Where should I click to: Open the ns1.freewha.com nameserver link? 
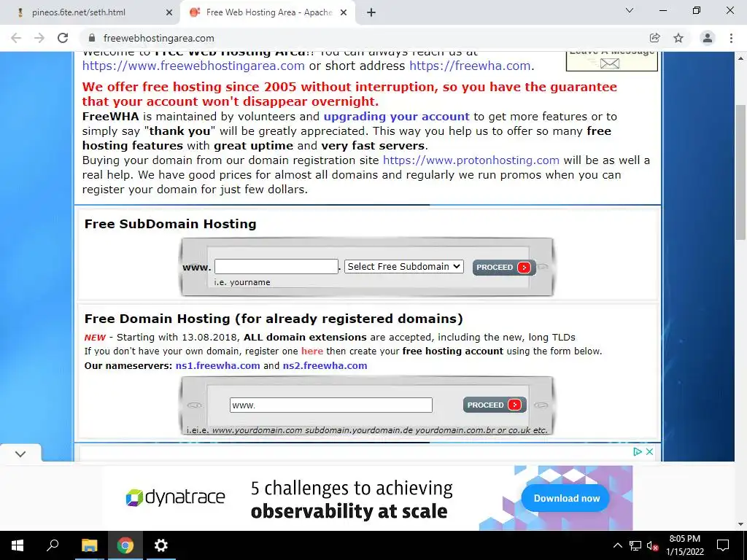point(217,366)
